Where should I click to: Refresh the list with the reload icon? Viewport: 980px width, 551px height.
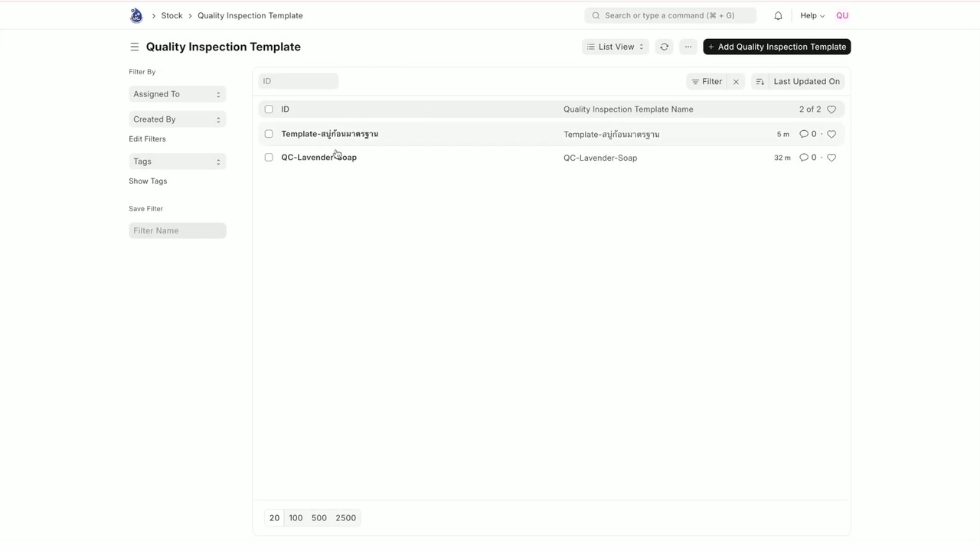point(665,47)
